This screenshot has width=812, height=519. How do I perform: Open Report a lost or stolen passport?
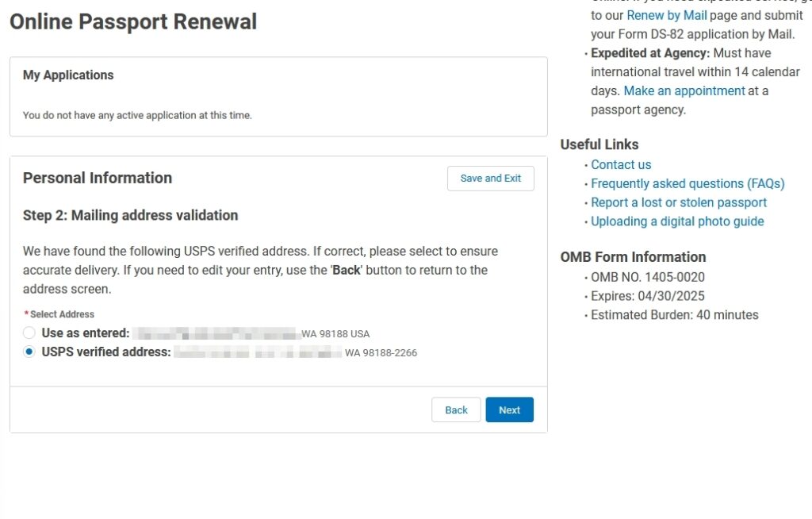pyautogui.click(x=679, y=202)
